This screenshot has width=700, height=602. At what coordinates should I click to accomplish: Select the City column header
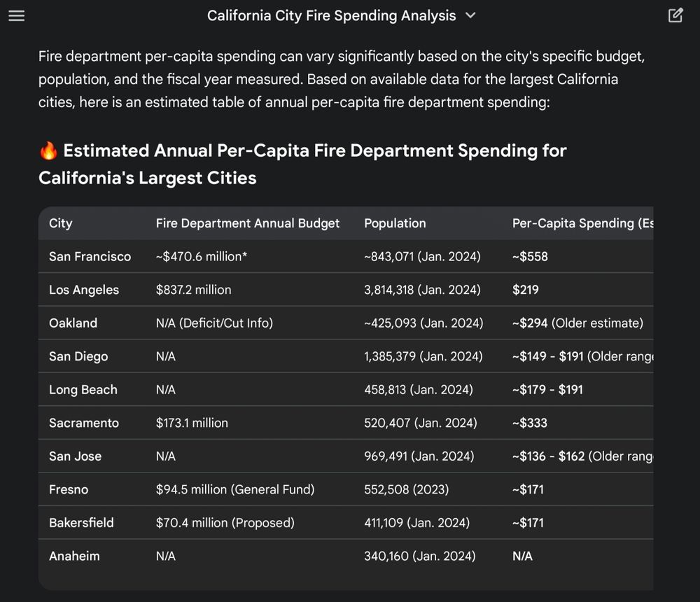[x=61, y=223]
